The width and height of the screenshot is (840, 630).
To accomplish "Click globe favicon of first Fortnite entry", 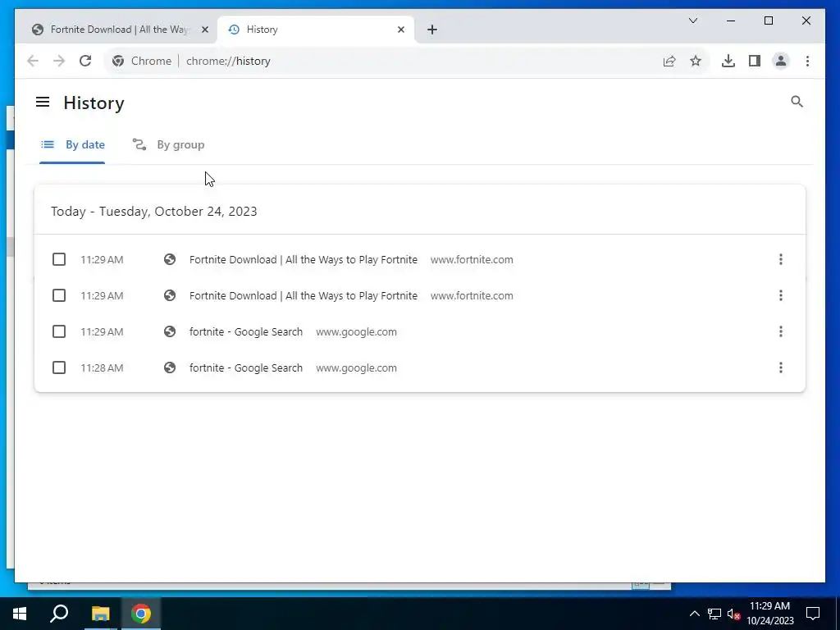I will click(170, 259).
